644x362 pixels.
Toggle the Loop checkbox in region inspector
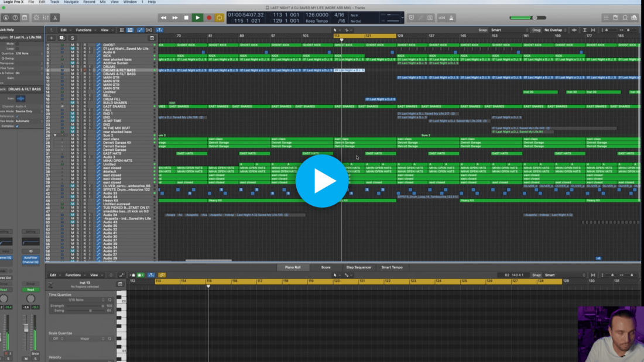click(17, 49)
